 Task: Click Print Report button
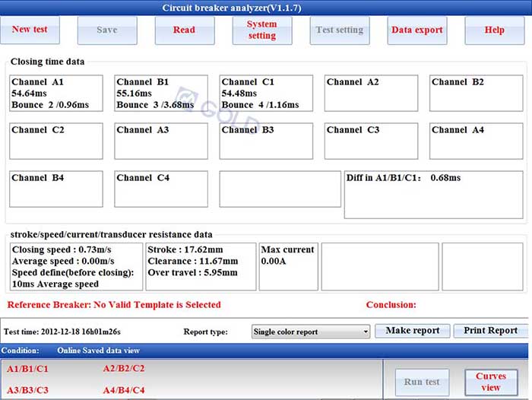click(490, 331)
